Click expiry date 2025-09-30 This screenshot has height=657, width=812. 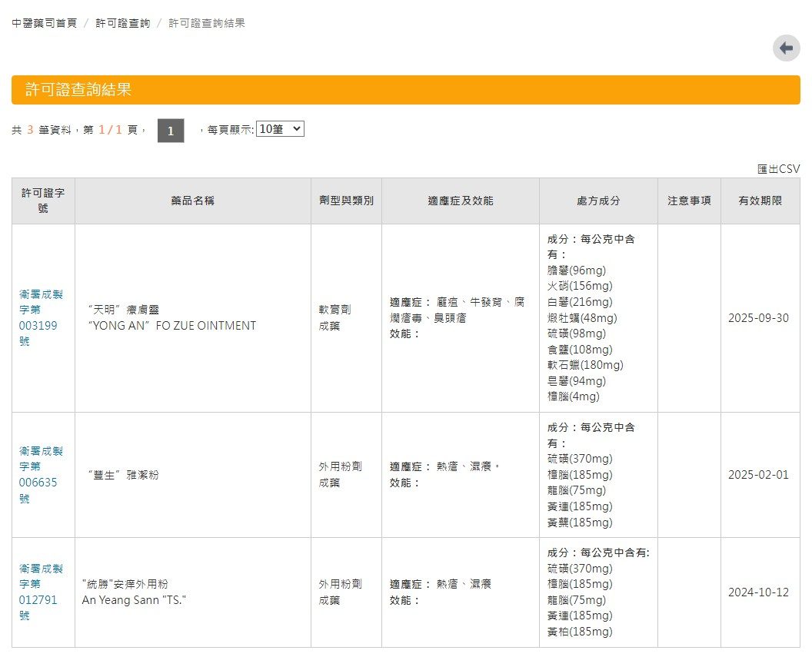[758, 317]
